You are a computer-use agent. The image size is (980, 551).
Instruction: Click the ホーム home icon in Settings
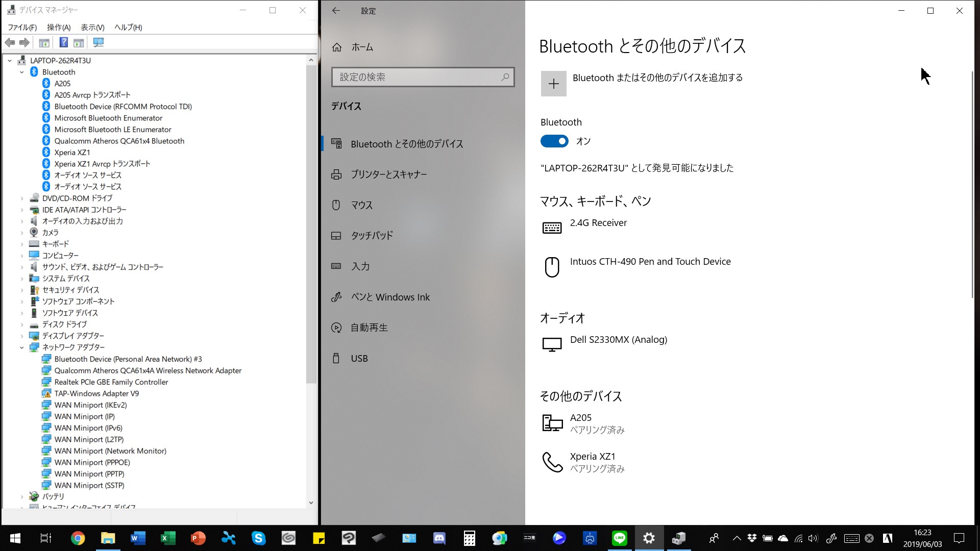(337, 47)
